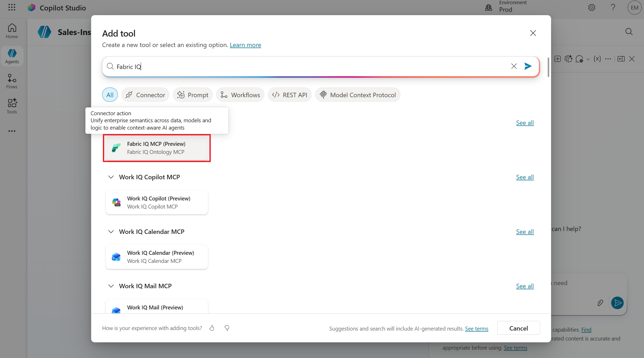Select the All filter chip
The image size is (644, 358).
(110, 95)
